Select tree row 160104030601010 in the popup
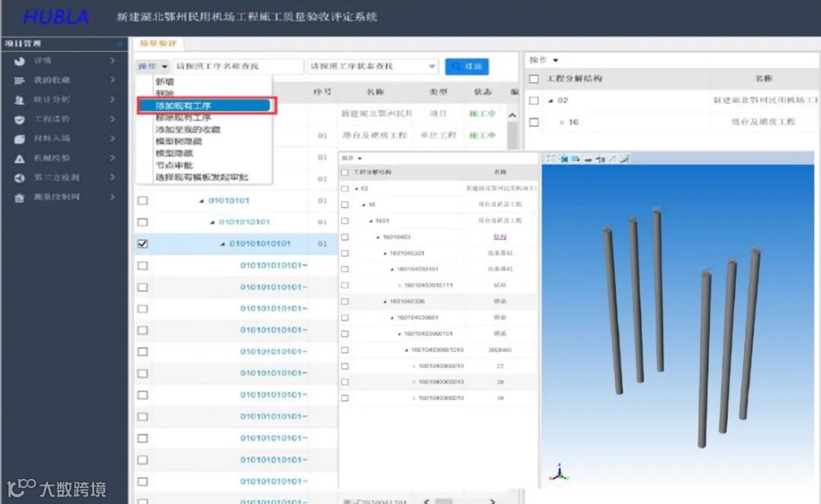The height and width of the screenshot is (504, 821). pos(439,350)
